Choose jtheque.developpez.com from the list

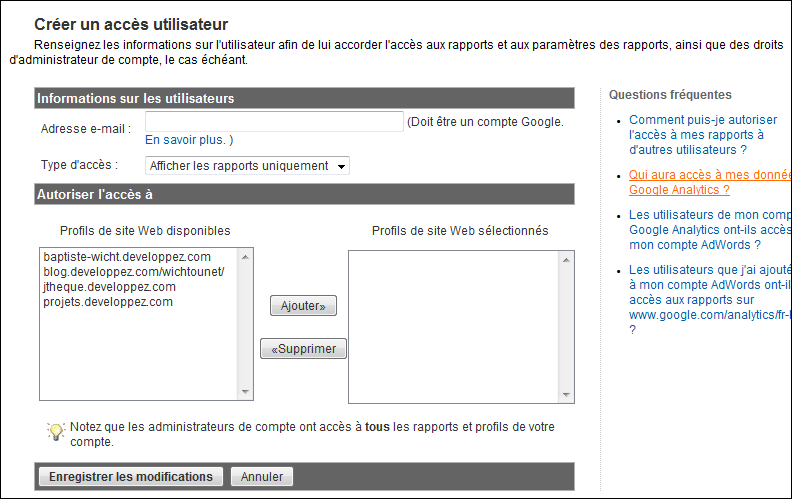click(109, 287)
